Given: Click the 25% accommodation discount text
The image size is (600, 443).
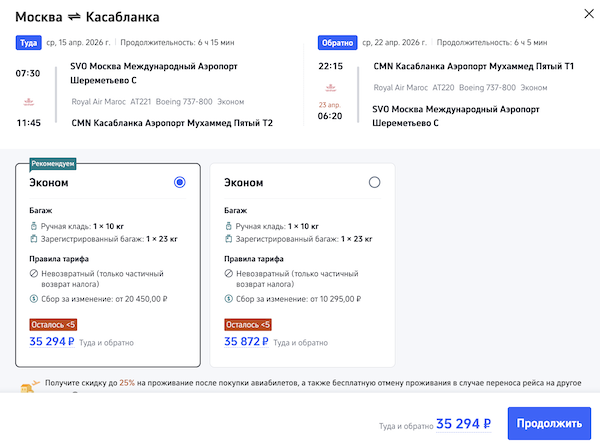Looking at the screenshot, I should coord(127,382).
